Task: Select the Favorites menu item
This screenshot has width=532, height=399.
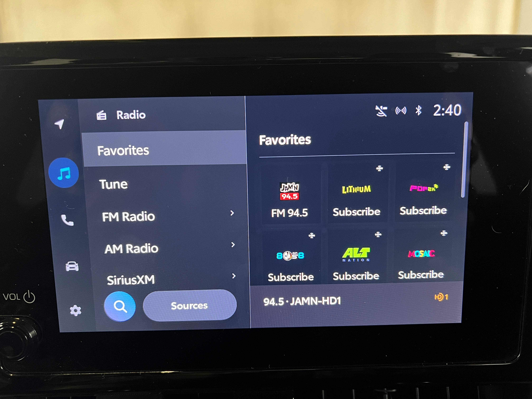Action: 159,150
